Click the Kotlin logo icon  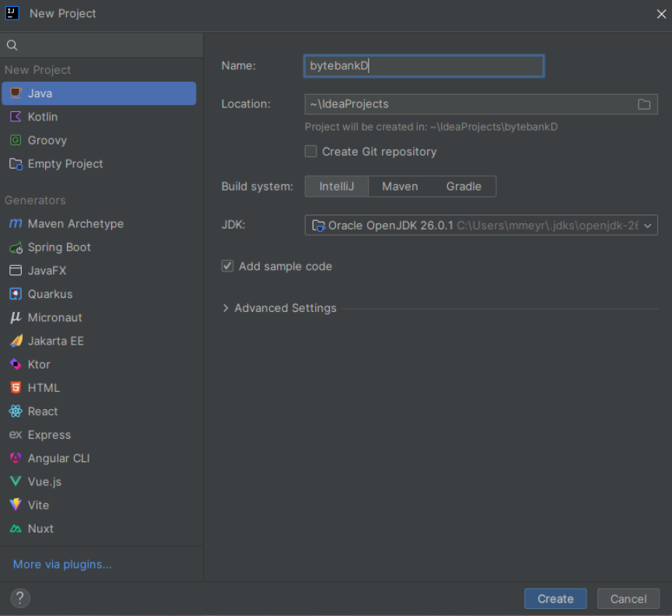point(16,117)
